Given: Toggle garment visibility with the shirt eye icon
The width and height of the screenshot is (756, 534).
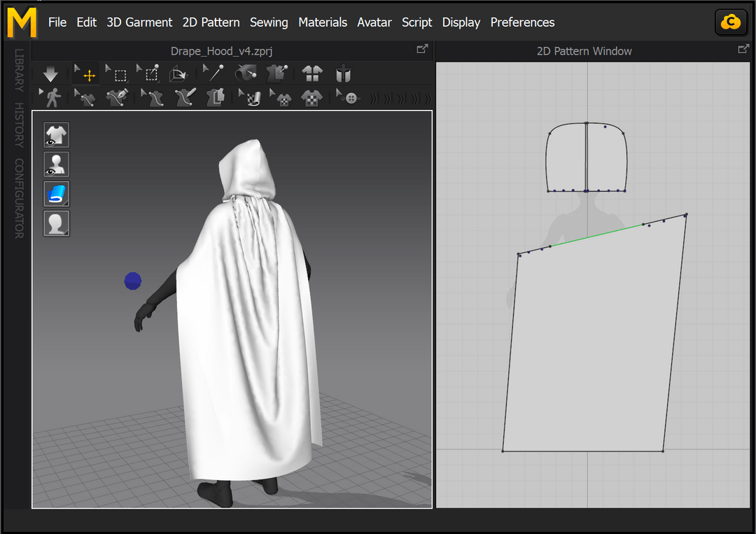Looking at the screenshot, I should 56,134.
